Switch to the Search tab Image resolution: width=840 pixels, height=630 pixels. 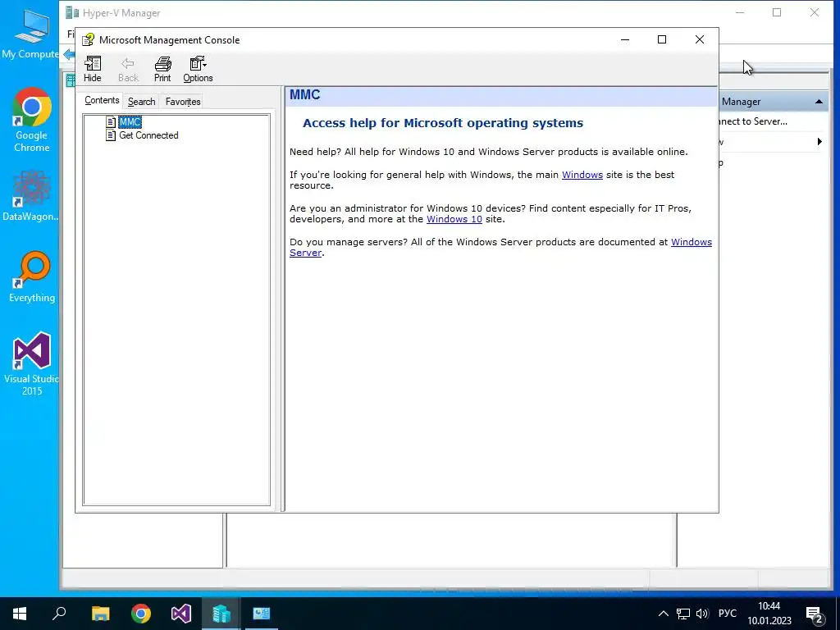pyautogui.click(x=141, y=102)
